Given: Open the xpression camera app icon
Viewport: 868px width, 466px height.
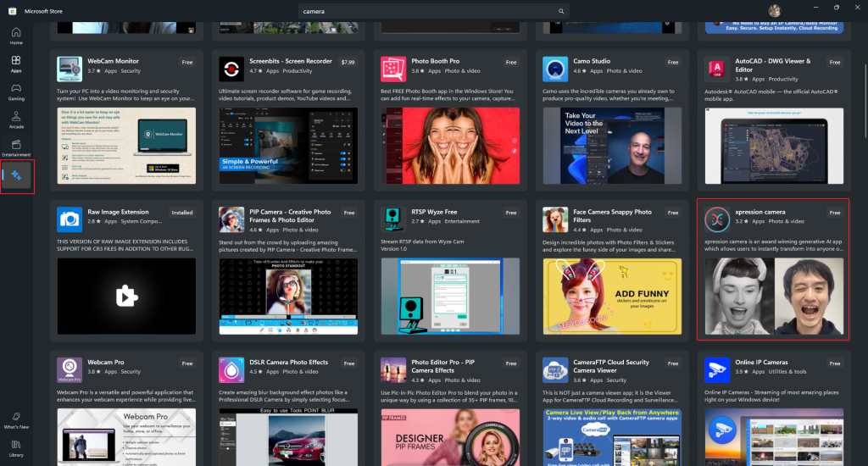Looking at the screenshot, I should coord(717,219).
